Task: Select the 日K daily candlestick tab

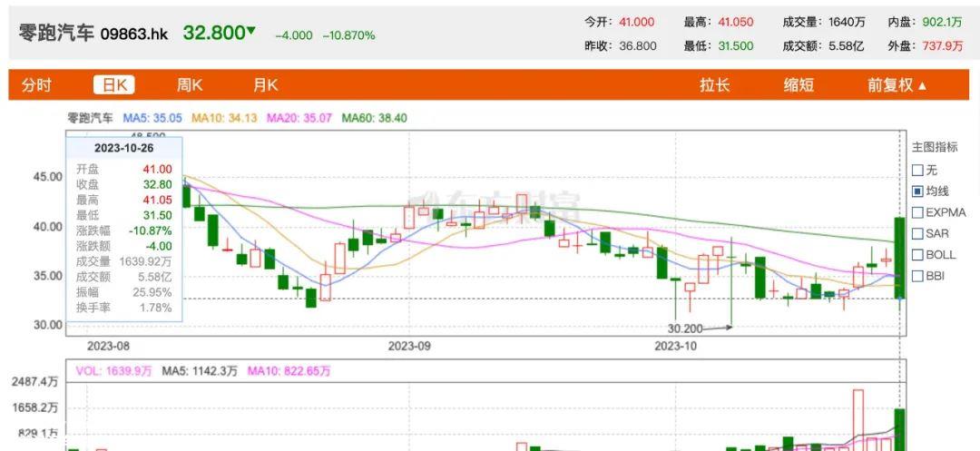Action: pos(113,85)
